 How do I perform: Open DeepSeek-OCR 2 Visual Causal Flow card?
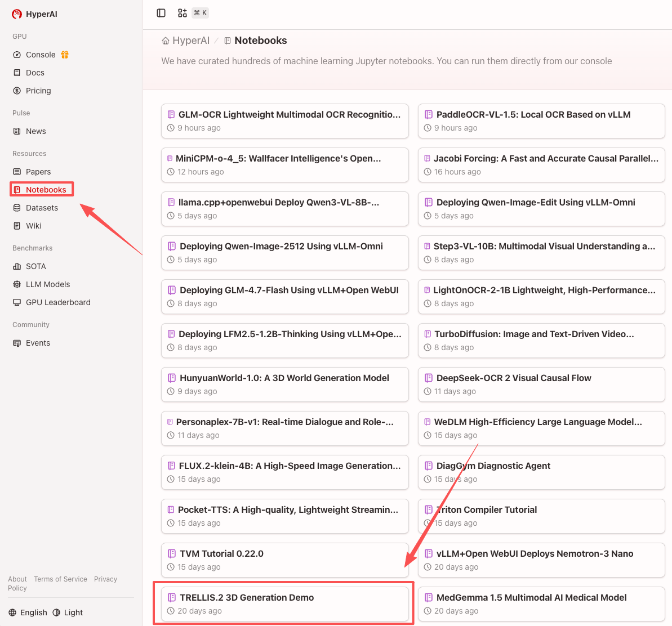click(x=513, y=378)
